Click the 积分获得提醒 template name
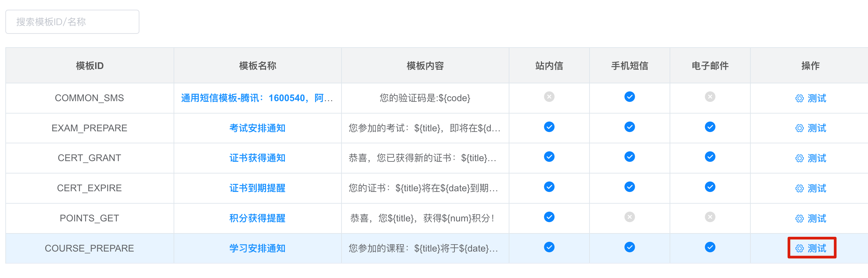The height and width of the screenshot is (278, 868). [x=257, y=218]
